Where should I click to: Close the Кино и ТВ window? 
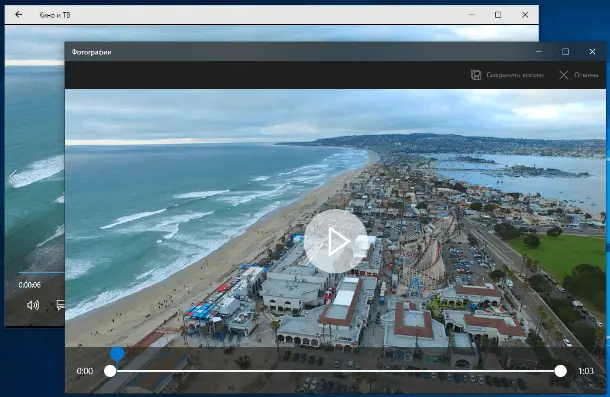click(x=525, y=15)
